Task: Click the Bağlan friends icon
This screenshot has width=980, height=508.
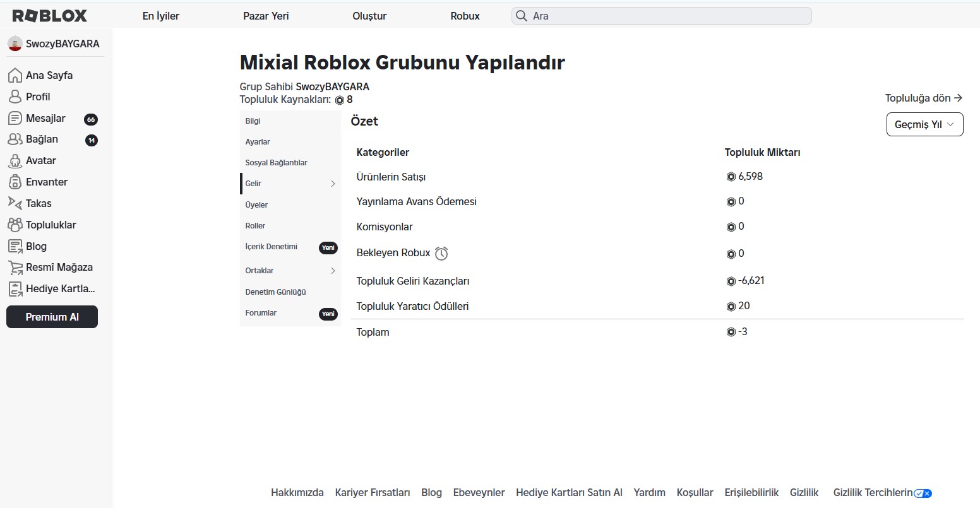Action: tap(15, 139)
